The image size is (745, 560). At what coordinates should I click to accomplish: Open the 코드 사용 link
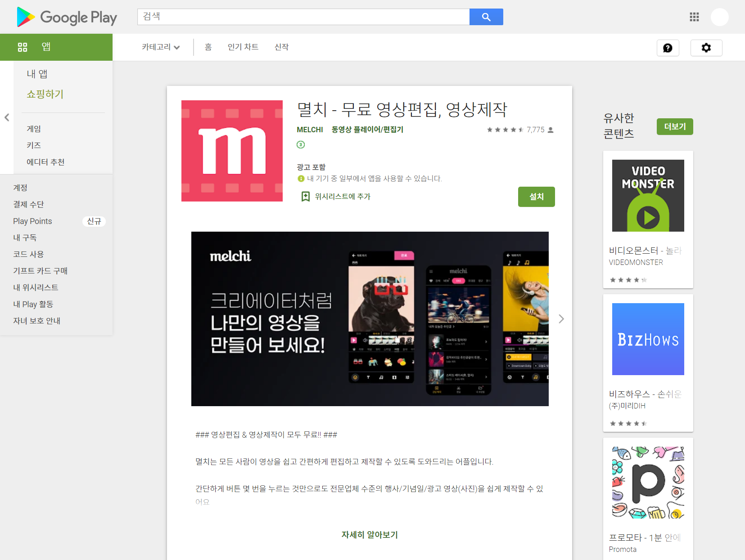pos(28,254)
